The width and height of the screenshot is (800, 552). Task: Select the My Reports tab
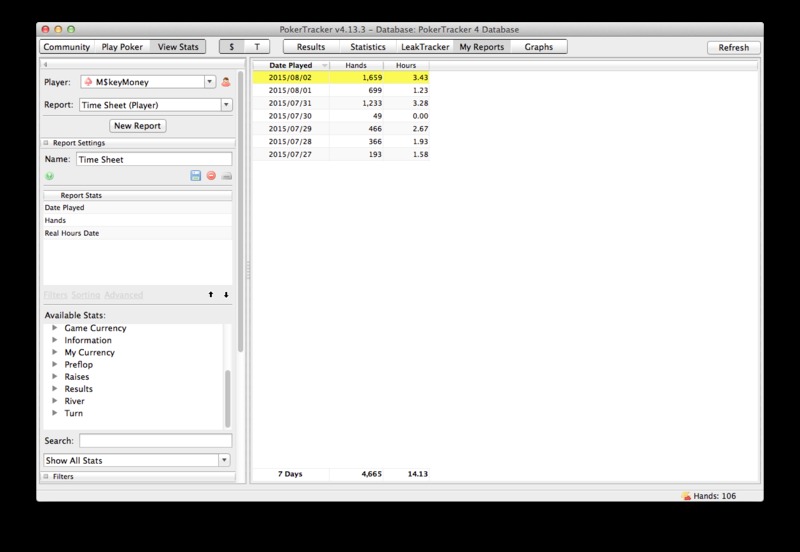point(482,47)
